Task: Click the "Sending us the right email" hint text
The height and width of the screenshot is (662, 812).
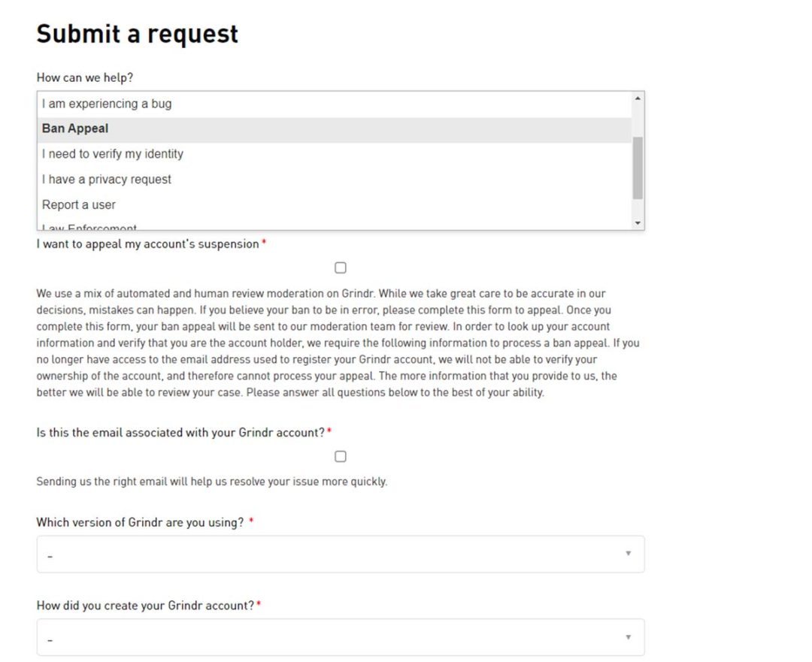Action: coord(211,482)
